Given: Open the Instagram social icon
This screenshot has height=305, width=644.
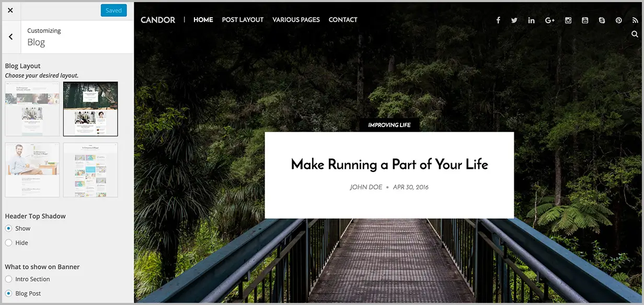Looking at the screenshot, I should pyautogui.click(x=568, y=20).
